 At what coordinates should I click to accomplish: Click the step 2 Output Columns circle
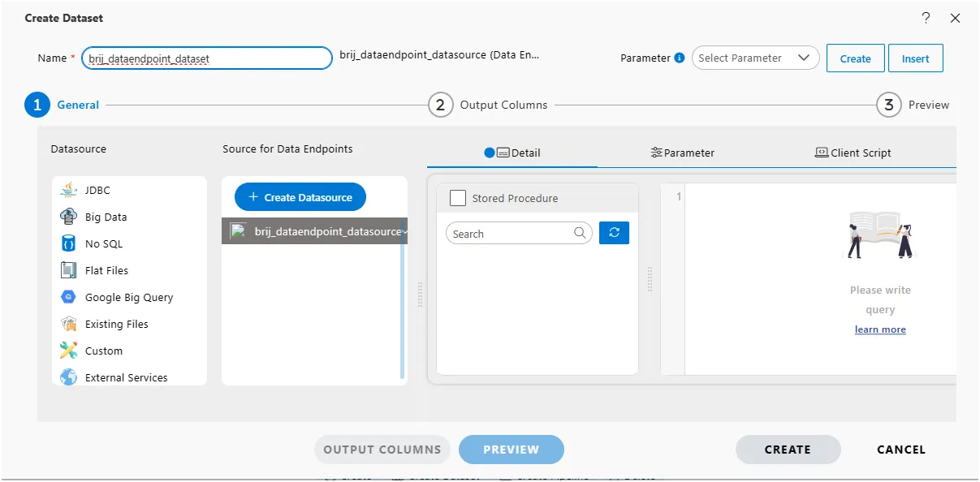click(440, 105)
